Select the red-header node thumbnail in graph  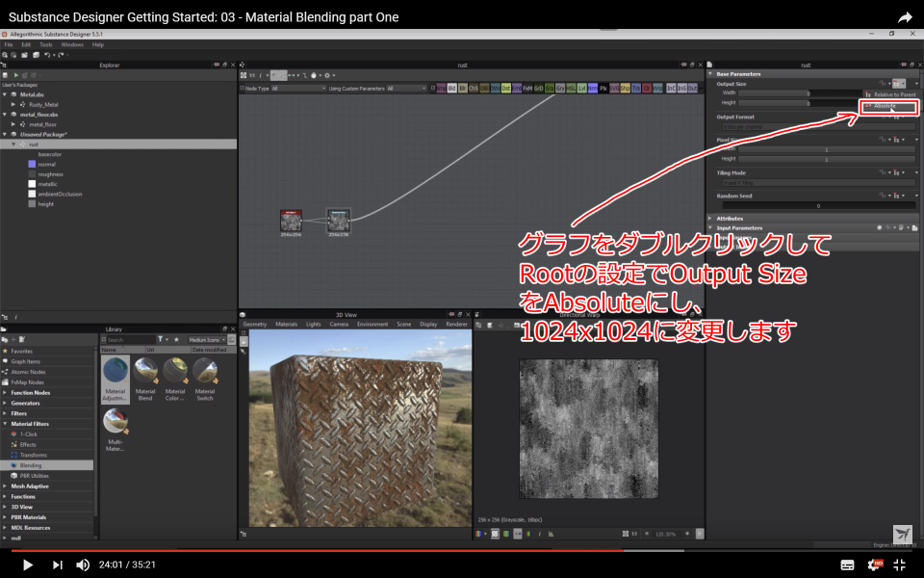(291, 221)
